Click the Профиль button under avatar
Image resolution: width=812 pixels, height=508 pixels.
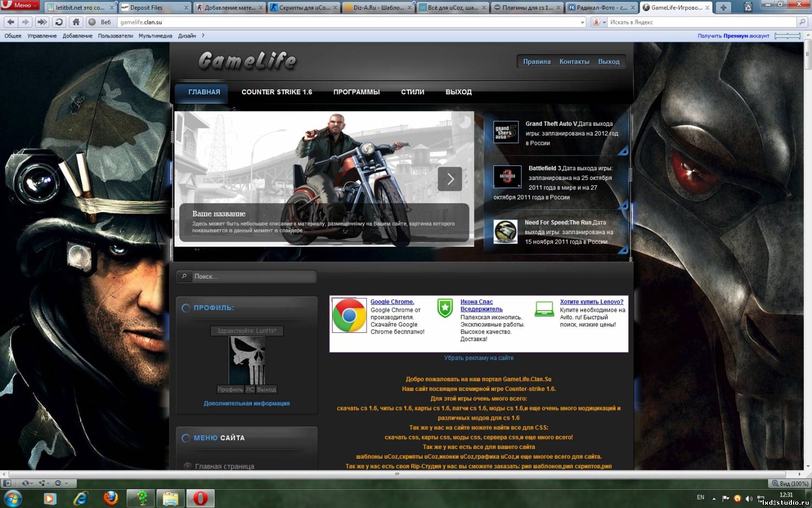tap(230, 389)
